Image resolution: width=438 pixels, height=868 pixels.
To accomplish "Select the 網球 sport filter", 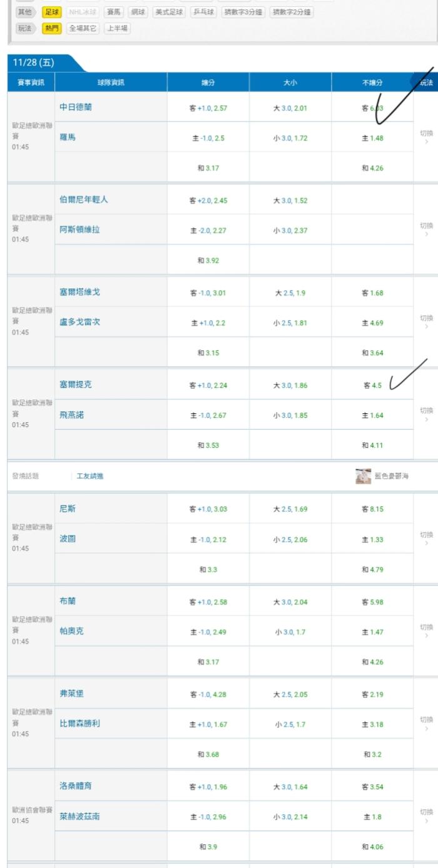I will pos(138,12).
